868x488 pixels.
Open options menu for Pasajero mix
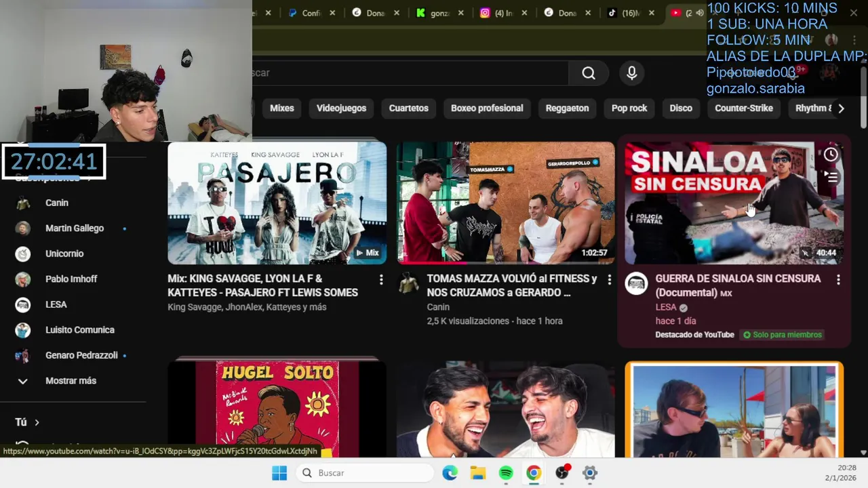[381, 280]
